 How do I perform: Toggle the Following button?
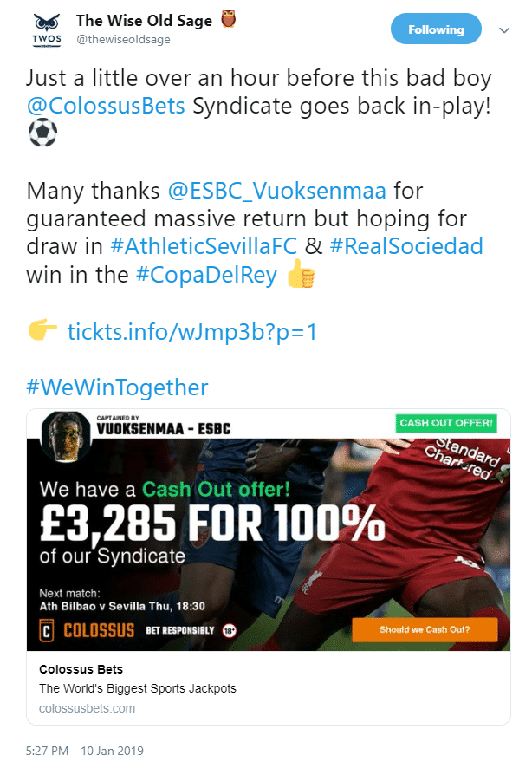pyautogui.click(x=436, y=29)
